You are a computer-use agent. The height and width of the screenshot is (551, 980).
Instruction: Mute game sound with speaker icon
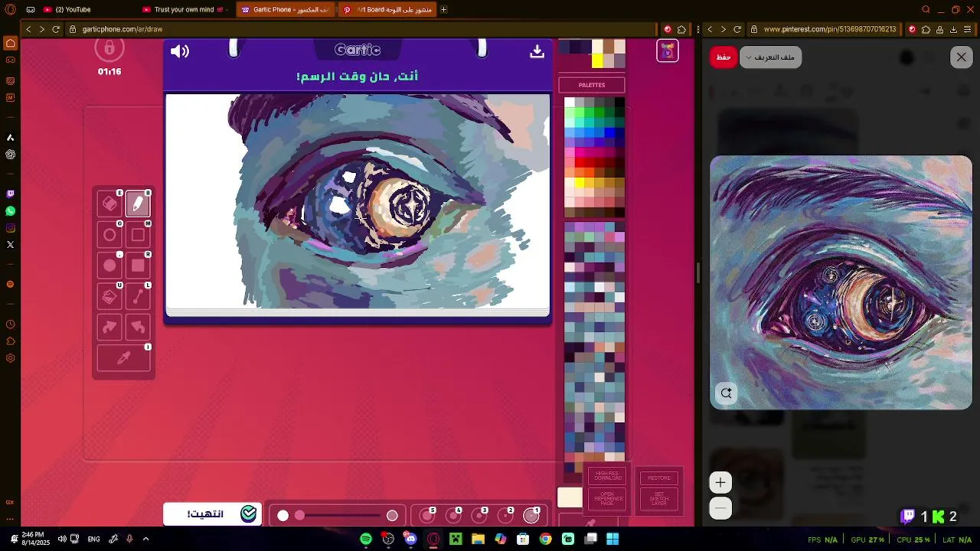pos(180,51)
